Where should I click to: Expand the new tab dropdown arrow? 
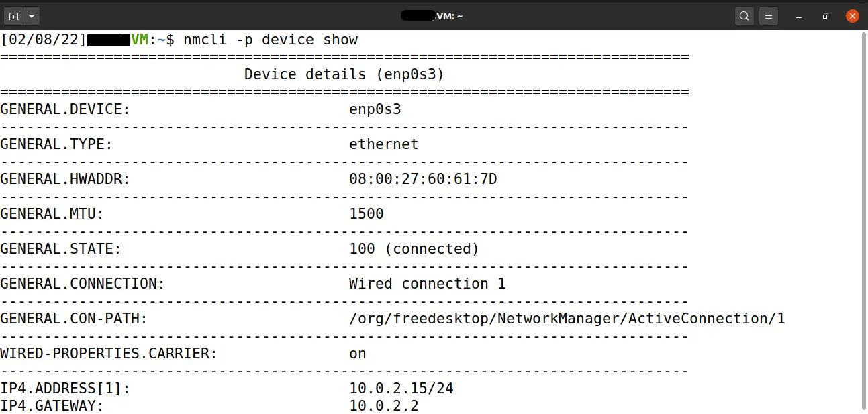tap(32, 16)
